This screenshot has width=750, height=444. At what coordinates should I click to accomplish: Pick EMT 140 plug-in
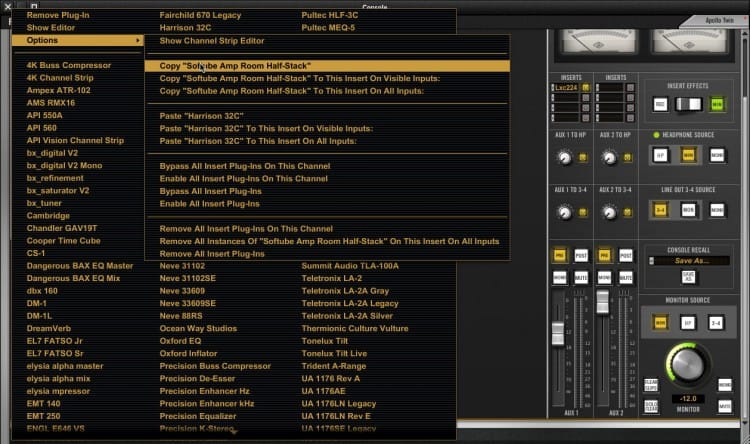(x=44, y=404)
